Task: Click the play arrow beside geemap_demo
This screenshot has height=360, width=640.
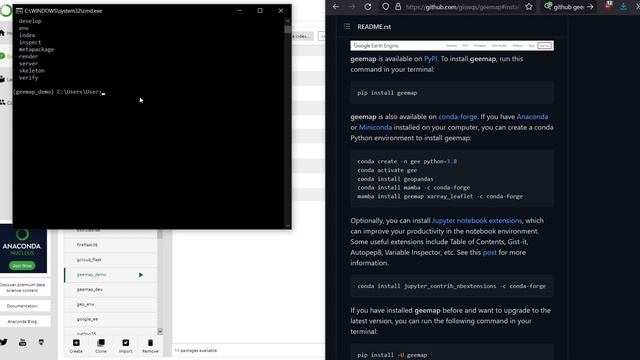Action: click(141, 275)
